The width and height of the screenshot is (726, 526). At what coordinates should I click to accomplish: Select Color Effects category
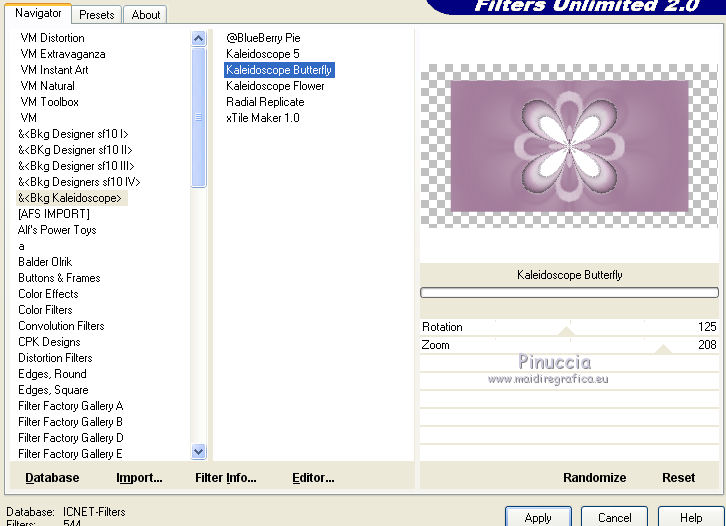[48, 294]
